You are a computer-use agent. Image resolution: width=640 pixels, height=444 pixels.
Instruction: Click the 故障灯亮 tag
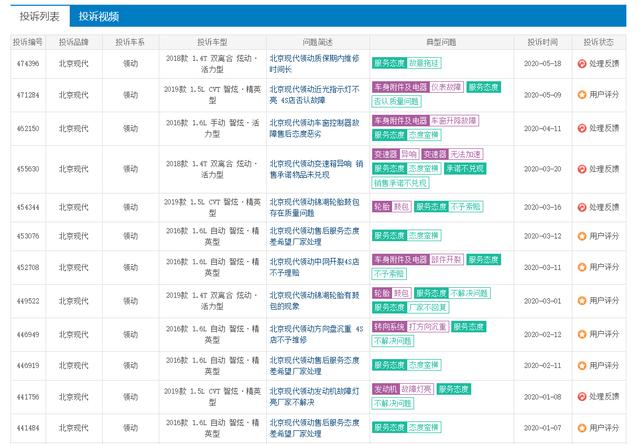click(x=417, y=389)
